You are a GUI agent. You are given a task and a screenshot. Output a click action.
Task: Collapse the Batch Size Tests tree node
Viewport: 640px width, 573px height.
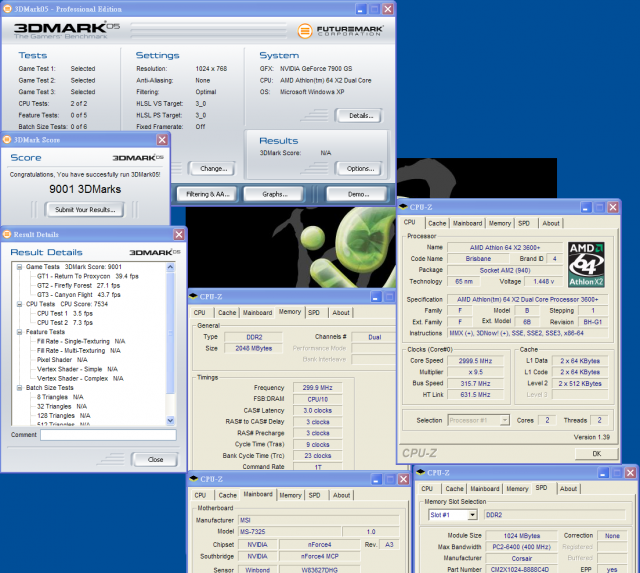click(19, 388)
